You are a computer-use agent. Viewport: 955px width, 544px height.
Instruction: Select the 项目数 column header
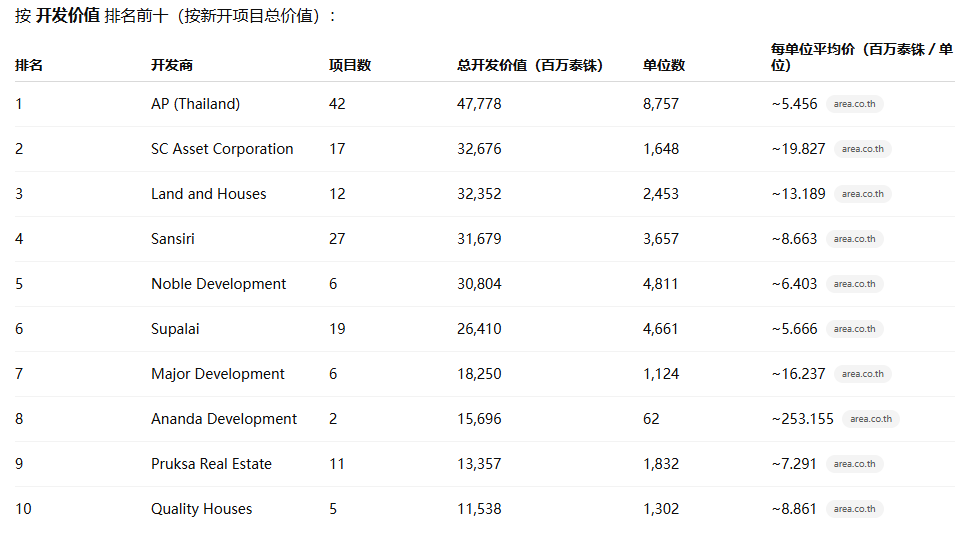pos(349,65)
